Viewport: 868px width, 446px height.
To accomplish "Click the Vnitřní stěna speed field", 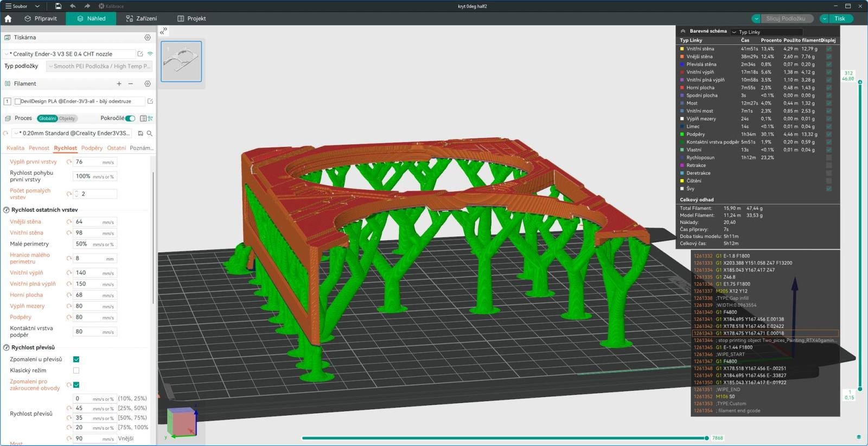I will click(x=94, y=233).
